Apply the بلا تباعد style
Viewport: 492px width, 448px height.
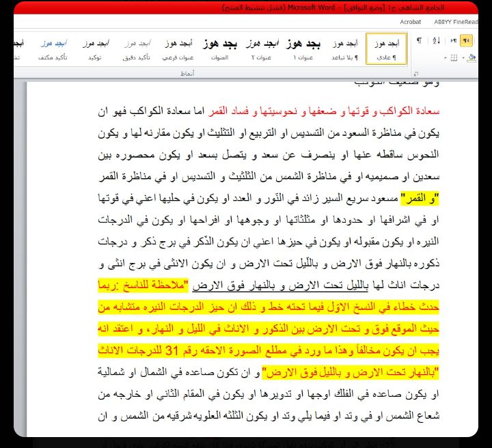click(345, 48)
